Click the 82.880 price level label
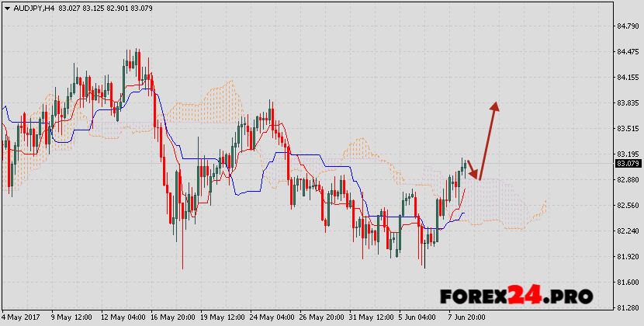This screenshot has height=326, width=644. [627, 180]
